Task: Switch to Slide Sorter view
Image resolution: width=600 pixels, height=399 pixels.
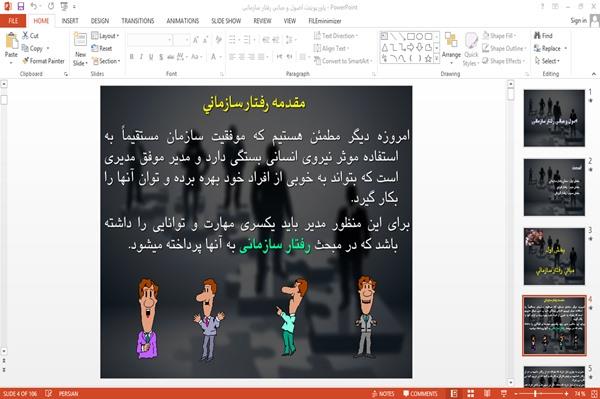Action: coord(471,394)
